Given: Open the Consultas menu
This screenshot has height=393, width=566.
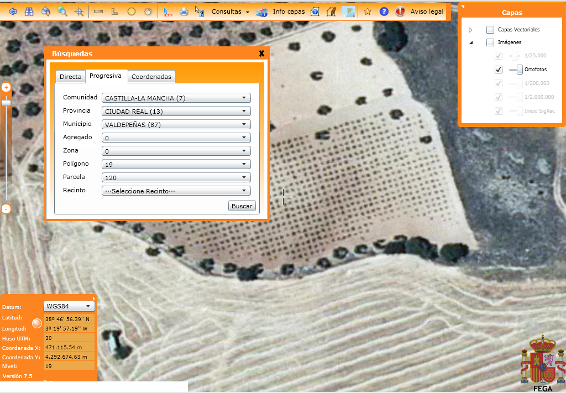Looking at the screenshot, I should point(230,12).
